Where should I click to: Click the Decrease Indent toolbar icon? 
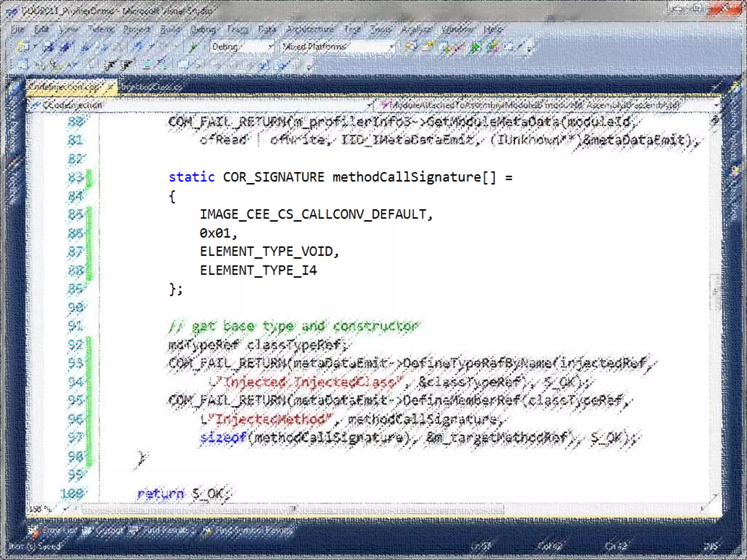pyautogui.click(x=109, y=65)
